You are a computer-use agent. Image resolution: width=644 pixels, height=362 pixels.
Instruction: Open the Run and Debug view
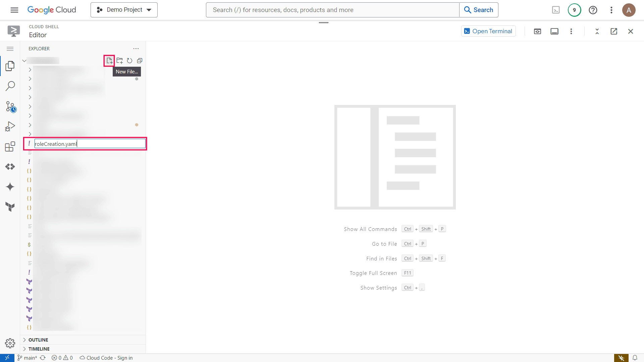[10, 126]
